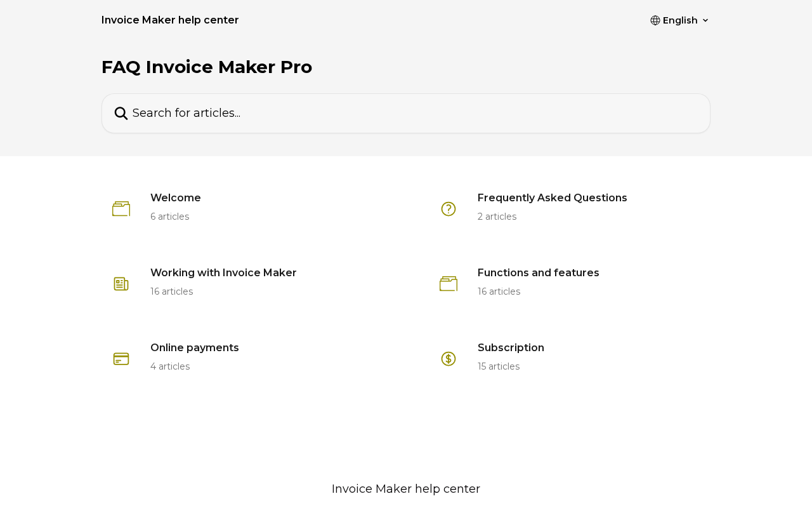Click the footer Invoice Maker help center link

(406, 489)
